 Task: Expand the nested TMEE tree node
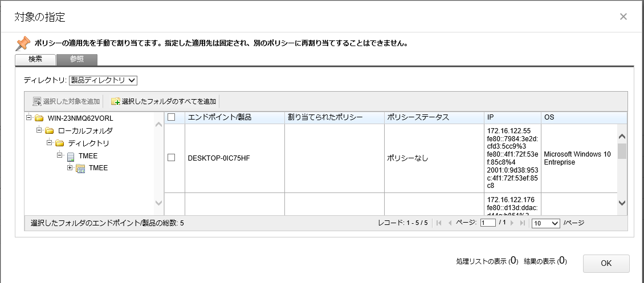[x=70, y=168]
